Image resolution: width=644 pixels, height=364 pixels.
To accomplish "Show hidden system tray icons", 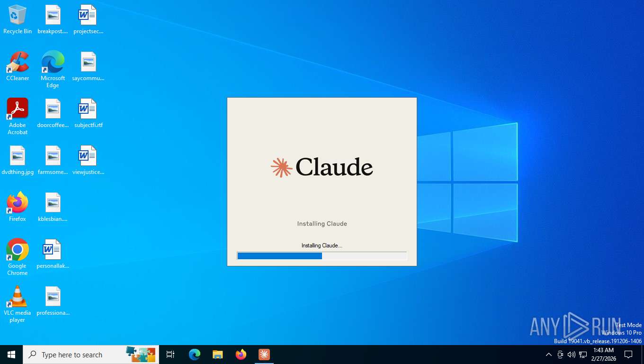I will [x=548, y=355].
